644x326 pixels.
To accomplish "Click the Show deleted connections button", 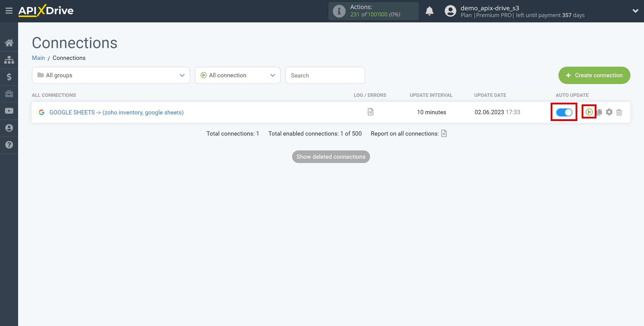I will 331,157.
